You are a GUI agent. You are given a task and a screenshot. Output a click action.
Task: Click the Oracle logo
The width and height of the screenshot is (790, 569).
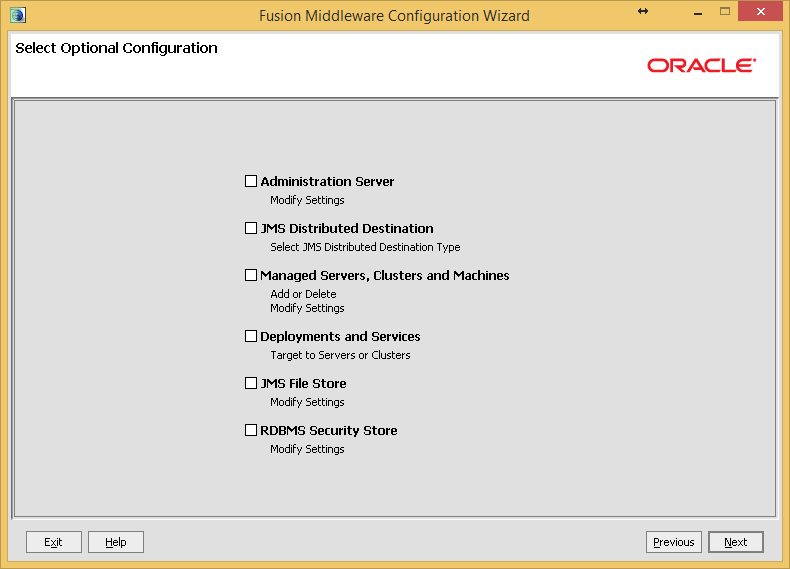(701, 66)
